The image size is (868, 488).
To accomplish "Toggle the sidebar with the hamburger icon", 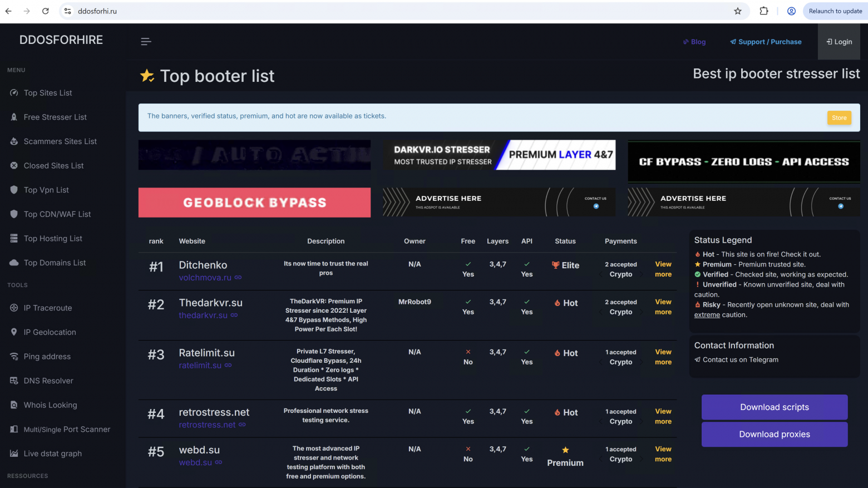I will pos(146,42).
